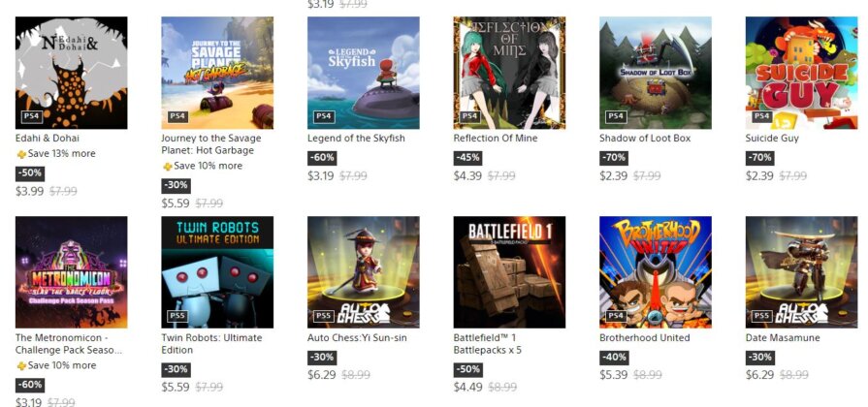Click PS Plus icon under The Metronomicon listing
The height and width of the screenshot is (407, 868).
tap(21, 366)
